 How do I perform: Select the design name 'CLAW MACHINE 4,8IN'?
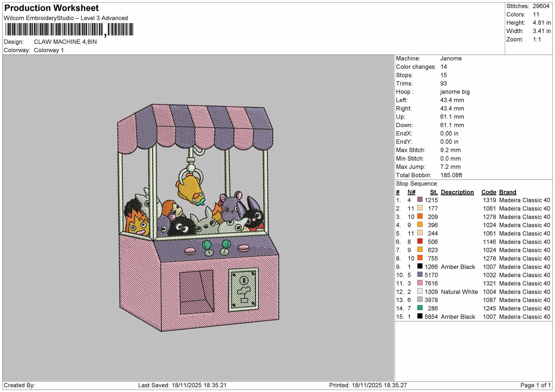[x=65, y=42]
